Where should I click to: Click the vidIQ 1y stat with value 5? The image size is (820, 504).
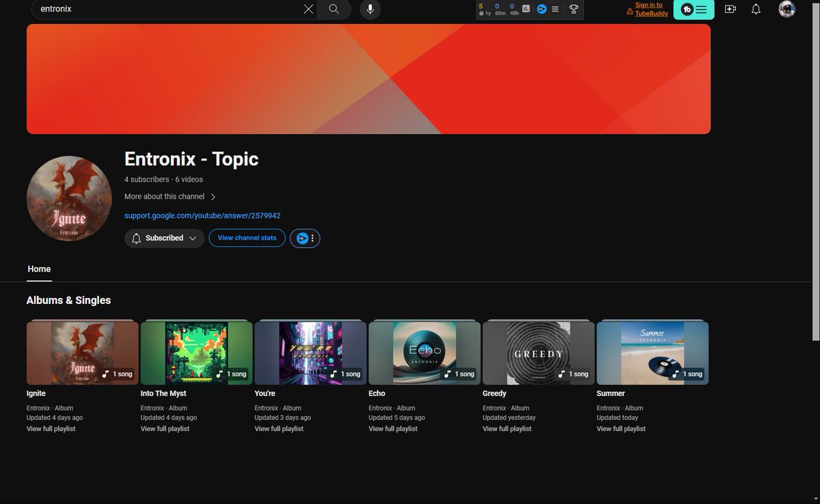[x=483, y=9]
